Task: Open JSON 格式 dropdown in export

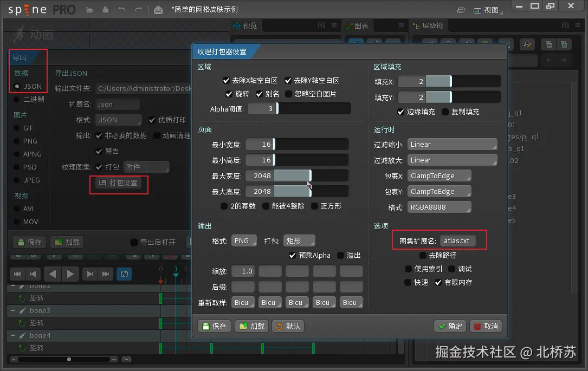Action: click(x=119, y=120)
